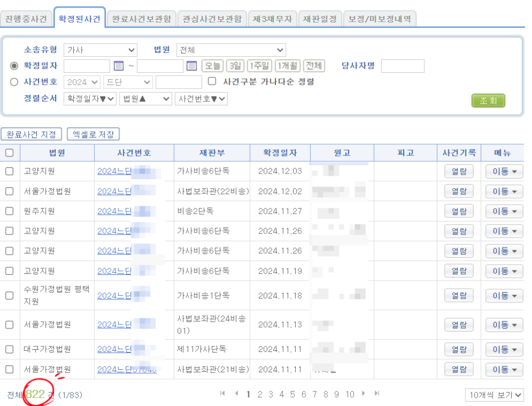Click the green 조회 search button
The image size is (532, 406).
488,100
